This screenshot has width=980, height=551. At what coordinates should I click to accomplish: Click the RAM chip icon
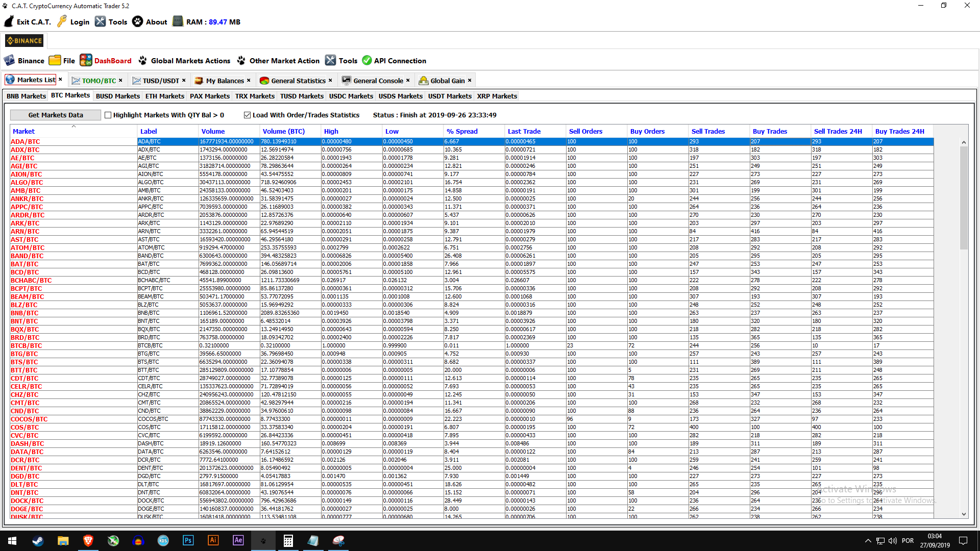click(x=178, y=21)
